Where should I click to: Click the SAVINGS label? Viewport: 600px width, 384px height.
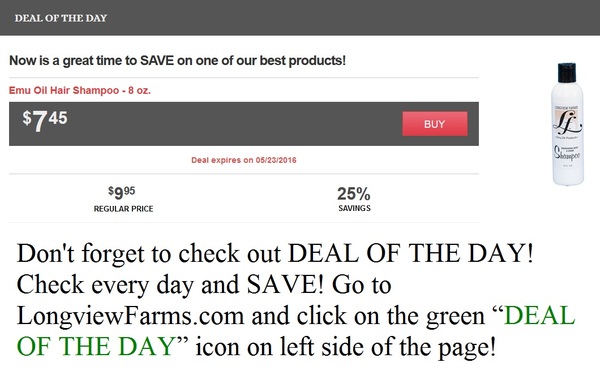click(x=354, y=208)
